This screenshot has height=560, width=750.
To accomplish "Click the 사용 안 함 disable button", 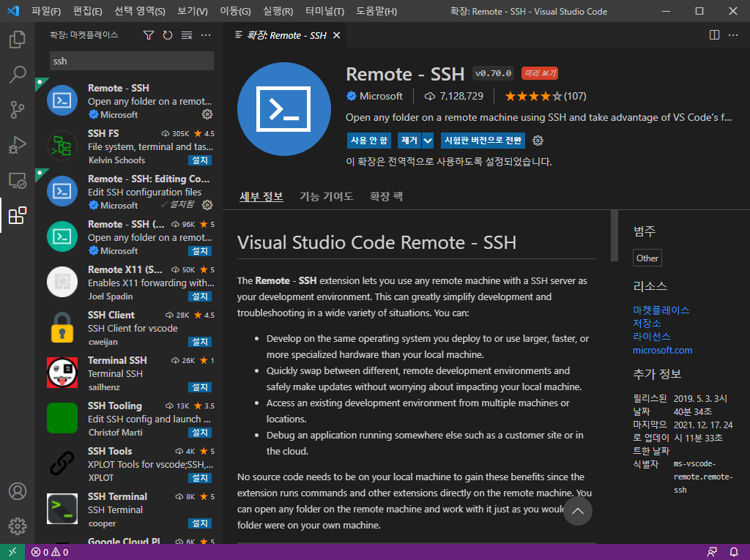I will 369,141.
